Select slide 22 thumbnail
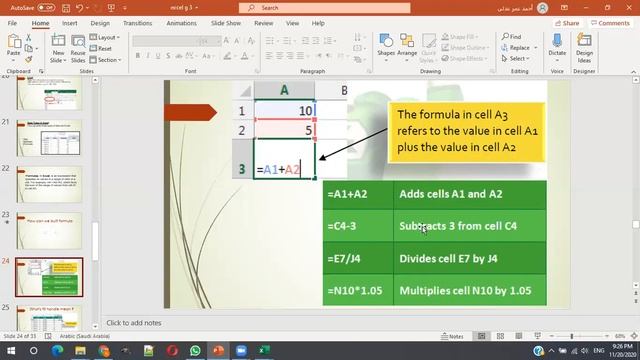The height and width of the screenshot is (360, 640). click(49, 184)
